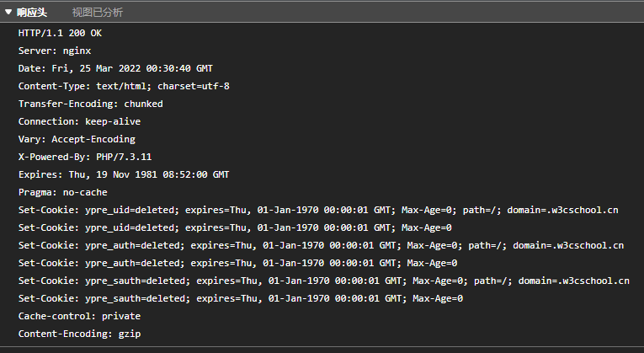Click the 响应头 section title

coord(33,13)
